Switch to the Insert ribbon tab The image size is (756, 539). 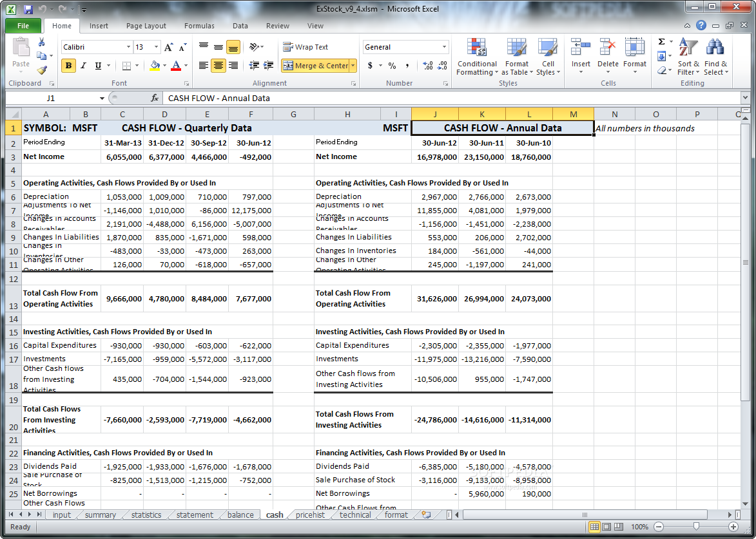coord(99,26)
